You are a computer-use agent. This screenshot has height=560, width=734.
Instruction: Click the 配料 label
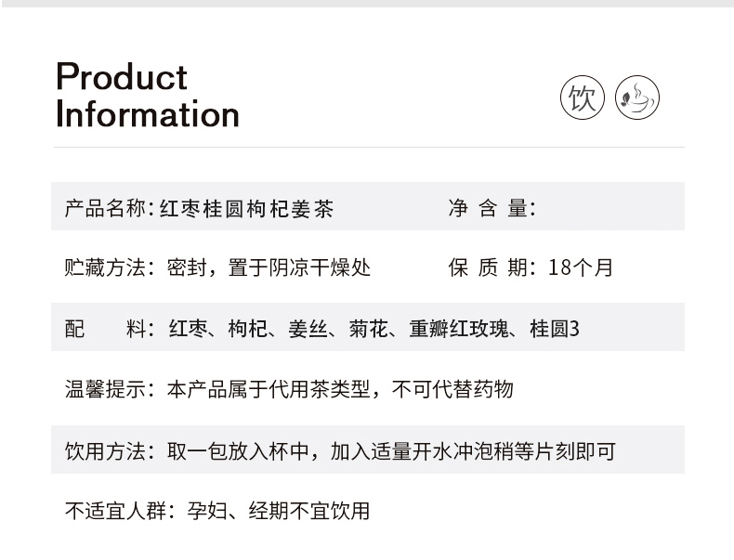105,329
